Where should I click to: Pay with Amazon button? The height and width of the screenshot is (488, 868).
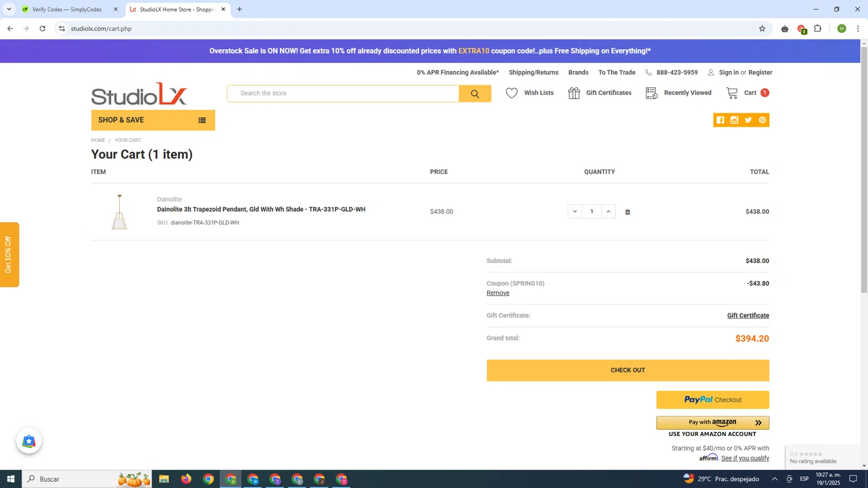pyautogui.click(x=712, y=423)
